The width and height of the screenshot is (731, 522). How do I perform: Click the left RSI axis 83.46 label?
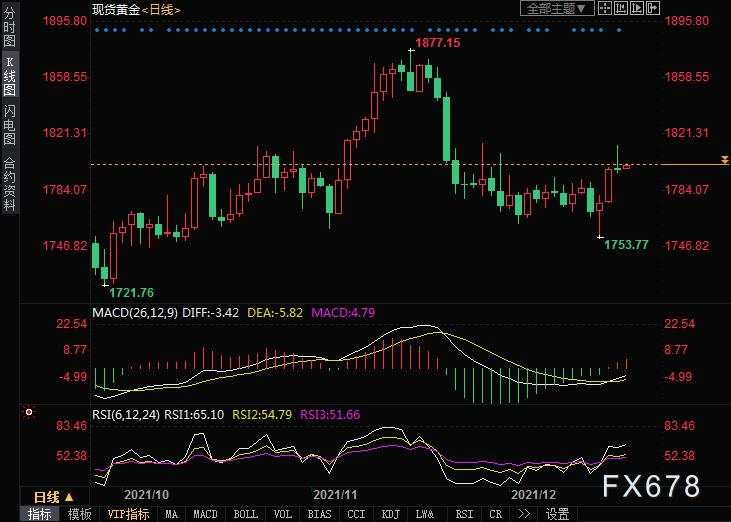pyautogui.click(x=71, y=426)
